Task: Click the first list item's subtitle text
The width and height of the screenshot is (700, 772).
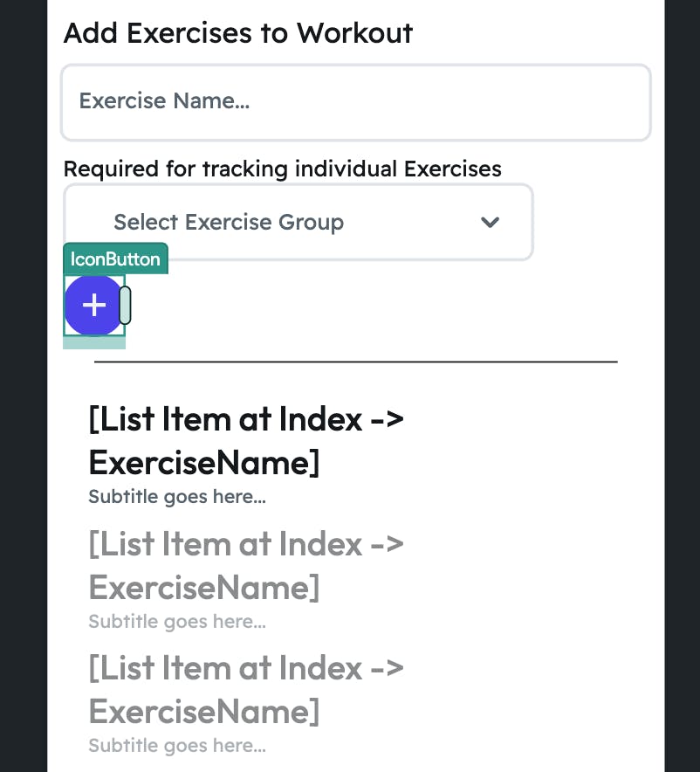Action: pos(177,497)
